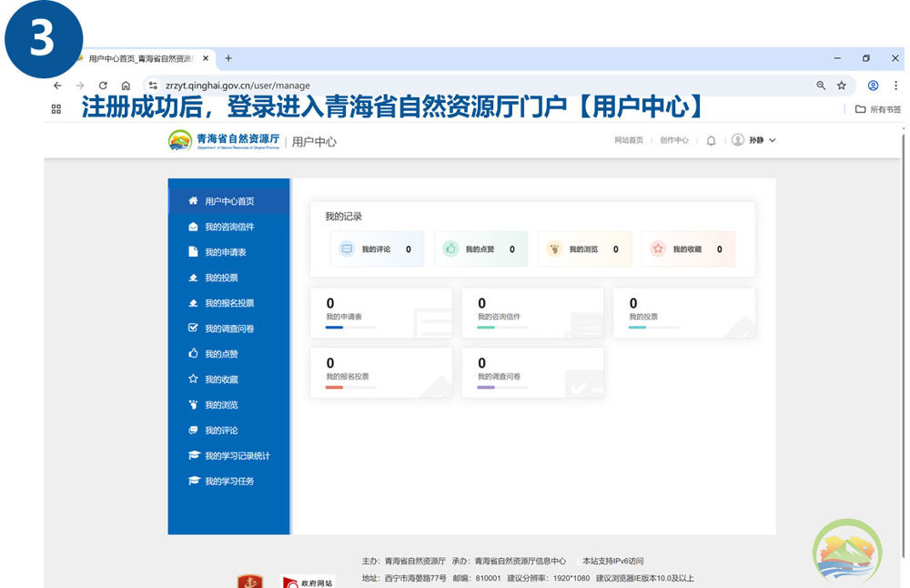Viewport: 910px width, 588px height.
Task: Click the 我的记录 heading text
Action: click(344, 217)
